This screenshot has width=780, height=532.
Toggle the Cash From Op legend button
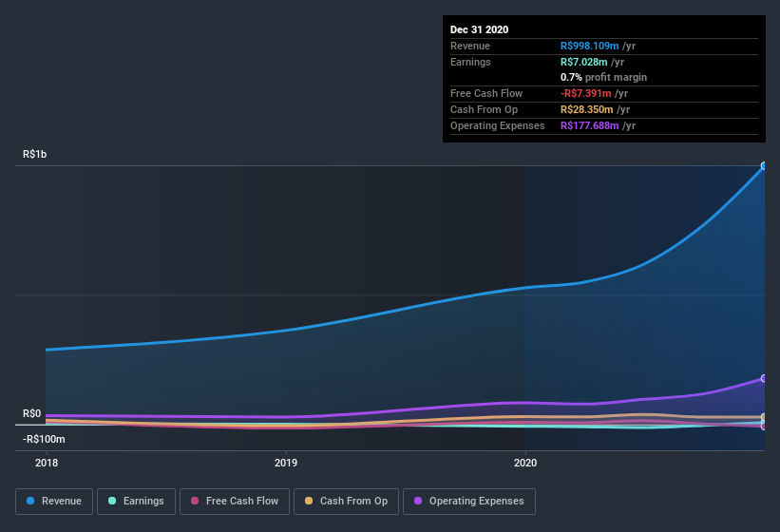(346, 502)
